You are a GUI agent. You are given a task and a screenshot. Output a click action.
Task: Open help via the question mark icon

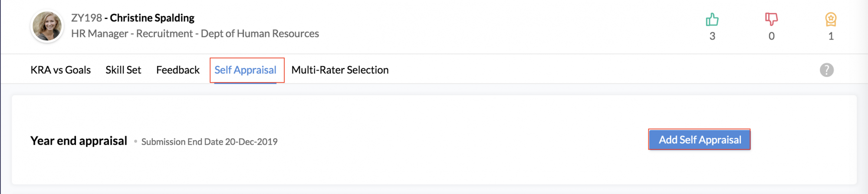[x=827, y=70]
